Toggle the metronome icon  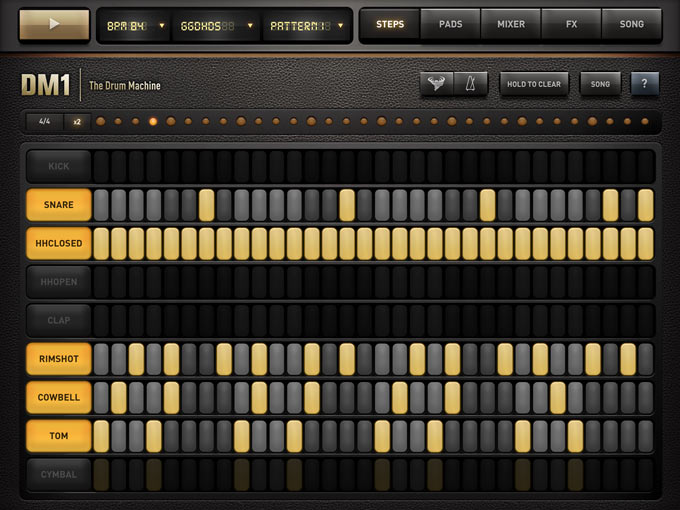468,84
